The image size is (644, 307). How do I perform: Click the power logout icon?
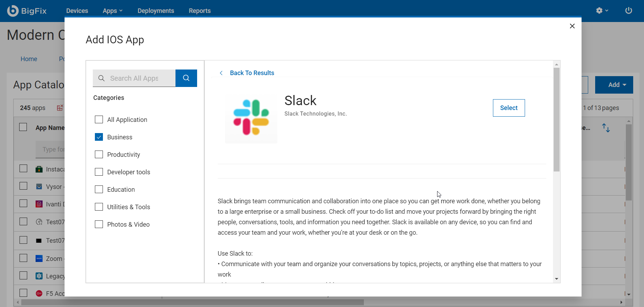point(629,10)
